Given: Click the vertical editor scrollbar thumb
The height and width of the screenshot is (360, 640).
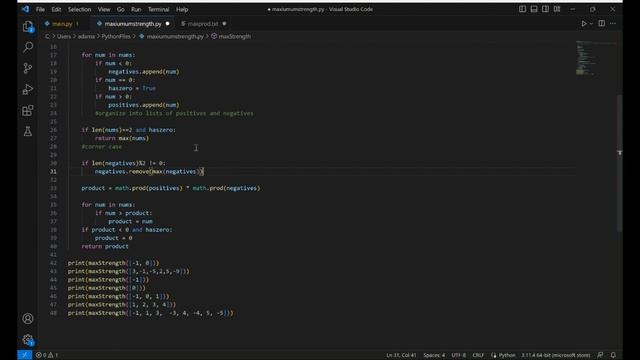Looking at the screenshot, I should [620, 163].
